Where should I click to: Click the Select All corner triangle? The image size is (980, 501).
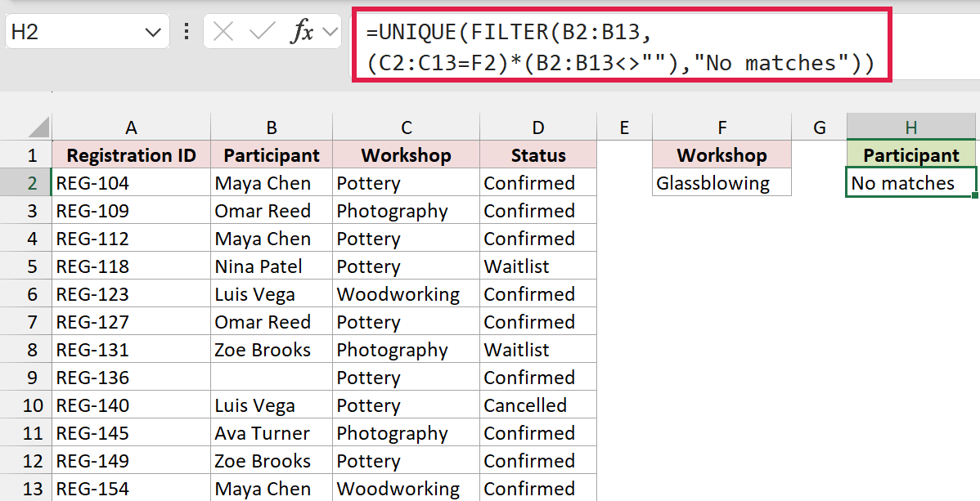point(38,127)
